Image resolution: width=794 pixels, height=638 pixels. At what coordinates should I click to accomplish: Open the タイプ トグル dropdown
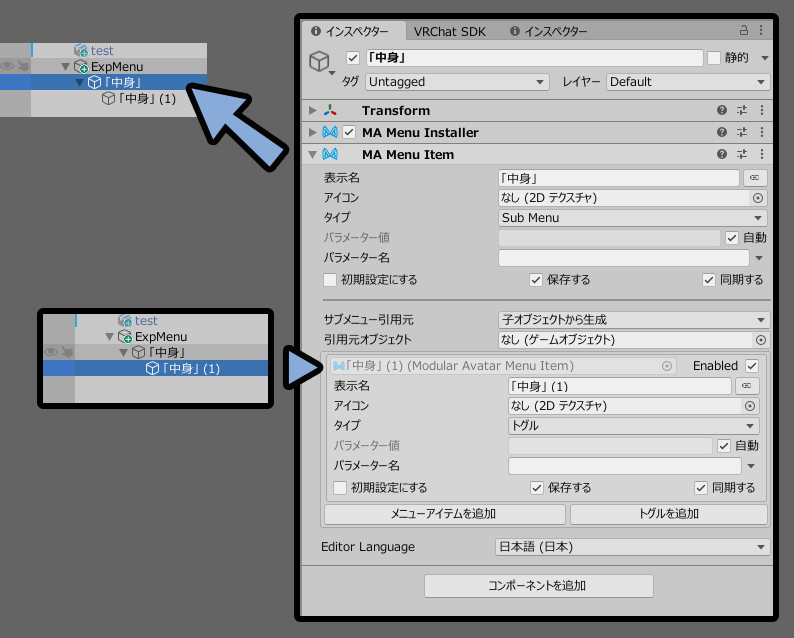tap(633, 425)
